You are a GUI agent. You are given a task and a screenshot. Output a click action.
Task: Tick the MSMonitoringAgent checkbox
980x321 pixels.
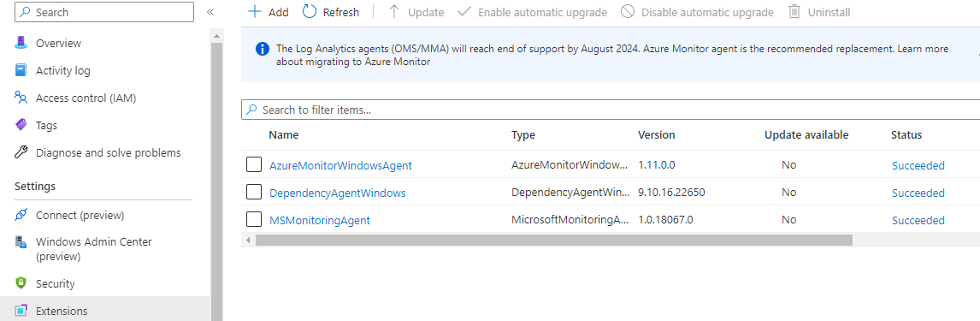tap(254, 220)
